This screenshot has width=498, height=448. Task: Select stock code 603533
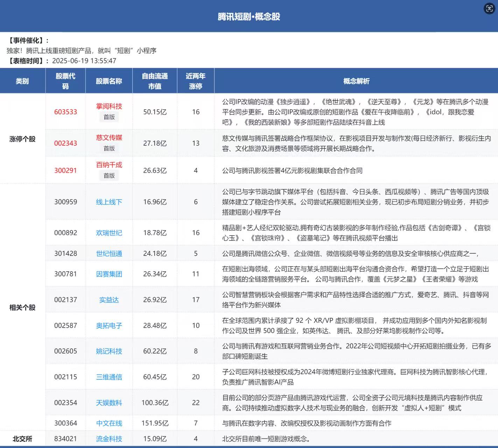(x=65, y=112)
